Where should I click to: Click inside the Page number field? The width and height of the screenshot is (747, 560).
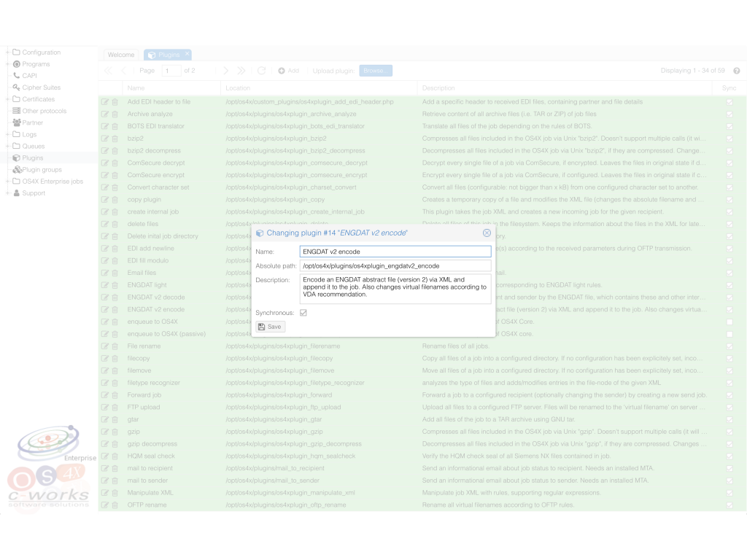coord(173,70)
